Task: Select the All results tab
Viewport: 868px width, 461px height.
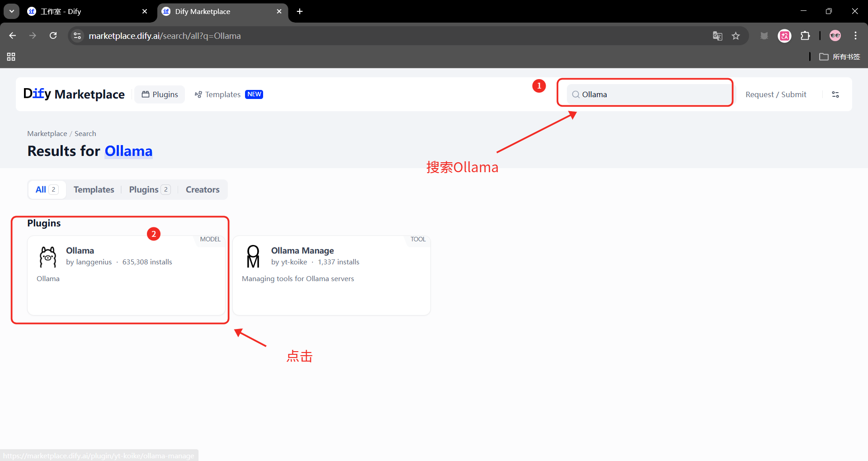Action: (x=47, y=190)
